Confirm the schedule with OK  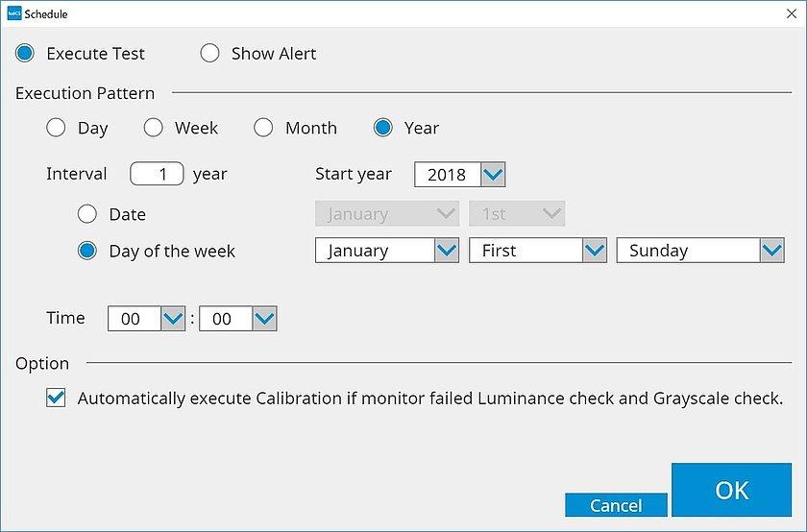pyautogui.click(x=731, y=490)
